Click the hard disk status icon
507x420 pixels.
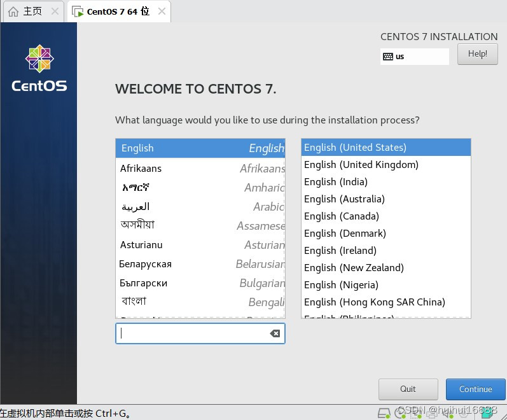pos(384,413)
